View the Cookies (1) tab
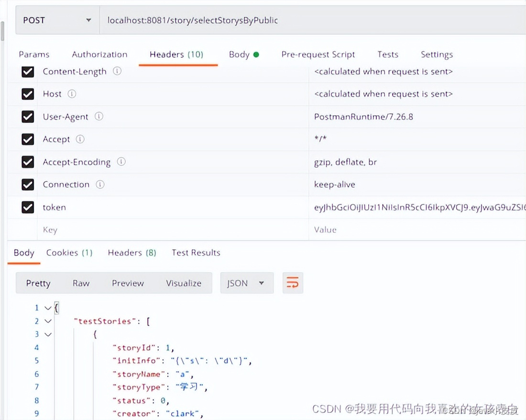 (x=69, y=253)
